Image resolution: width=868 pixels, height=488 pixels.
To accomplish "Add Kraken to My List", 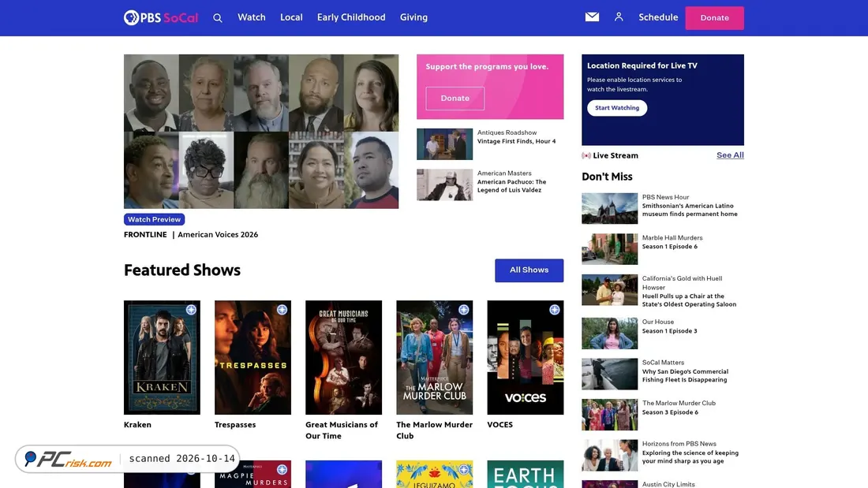I will [191, 310].
